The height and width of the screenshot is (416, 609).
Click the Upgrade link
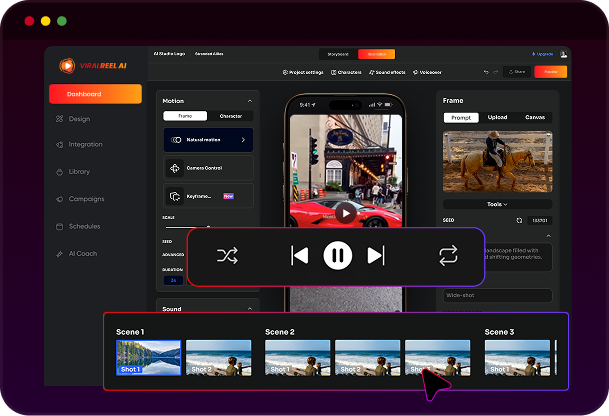541,54
